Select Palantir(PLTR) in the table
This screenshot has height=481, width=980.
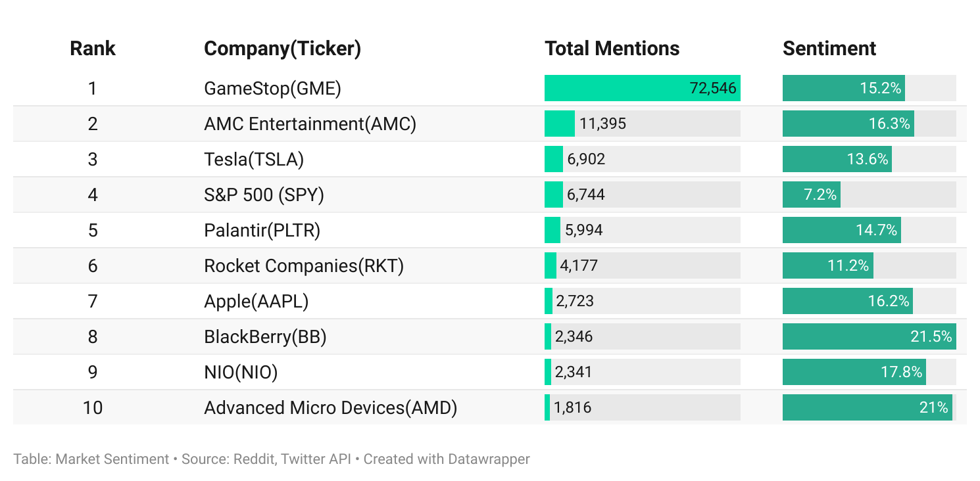[x=262, y=230]
